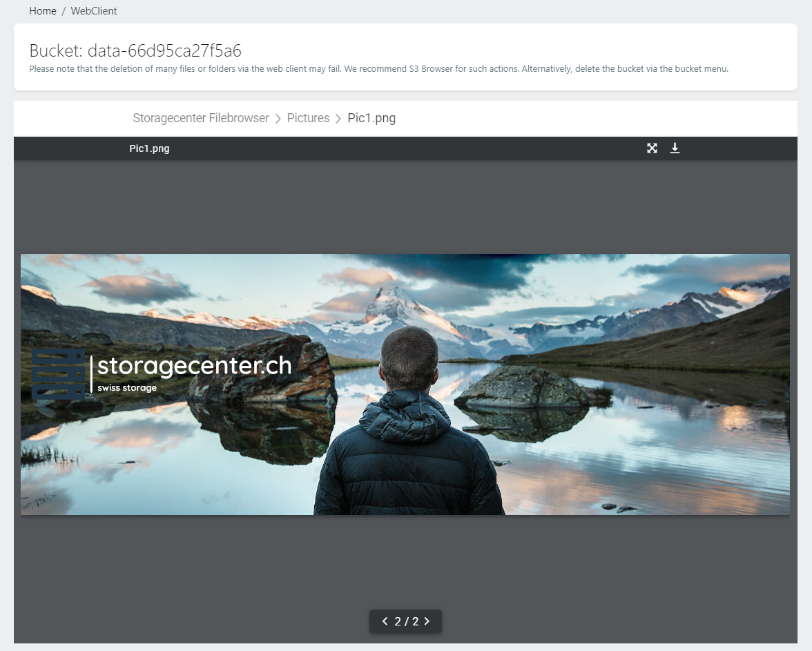
Task: Open the Pictures folder from the breadcrumb
Action: [x=308, y=118]
